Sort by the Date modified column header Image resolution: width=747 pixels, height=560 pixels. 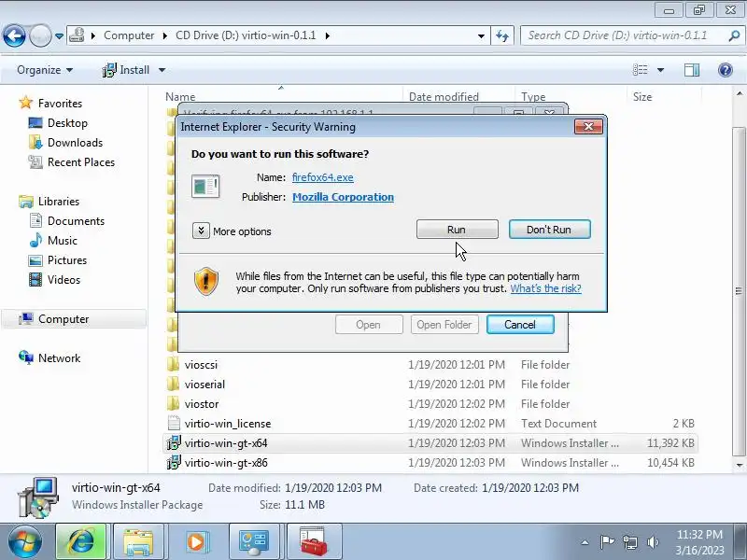[444, 97]
